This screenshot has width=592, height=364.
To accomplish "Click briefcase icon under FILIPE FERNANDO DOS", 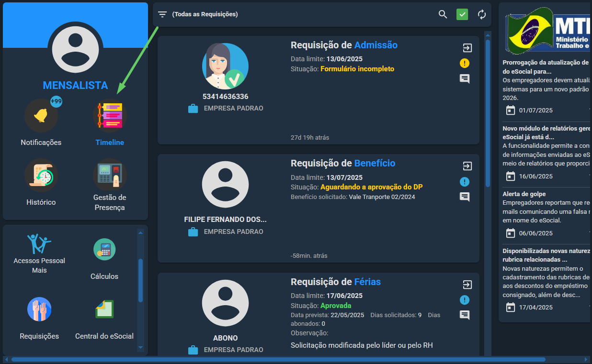I will point(193,232).
